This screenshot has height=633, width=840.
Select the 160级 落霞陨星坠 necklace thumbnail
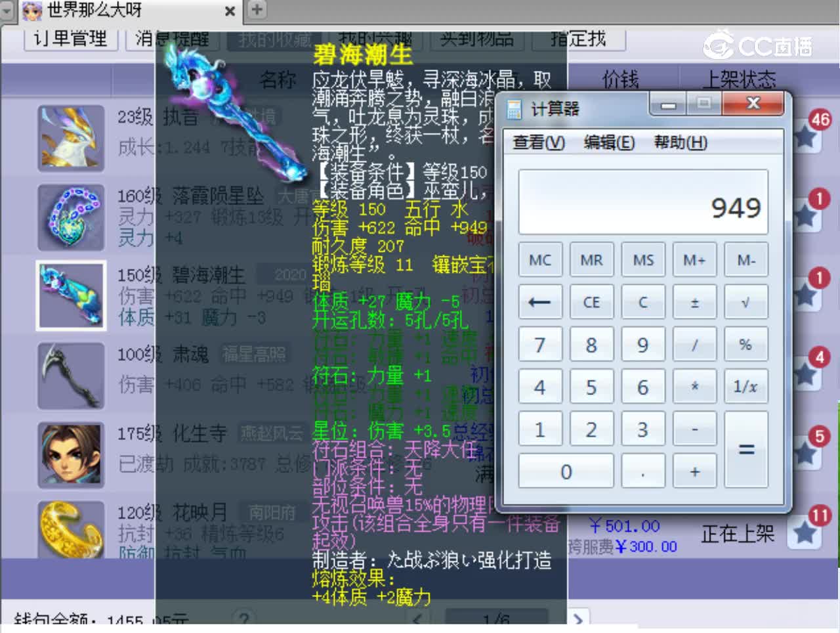click(71, 217)
